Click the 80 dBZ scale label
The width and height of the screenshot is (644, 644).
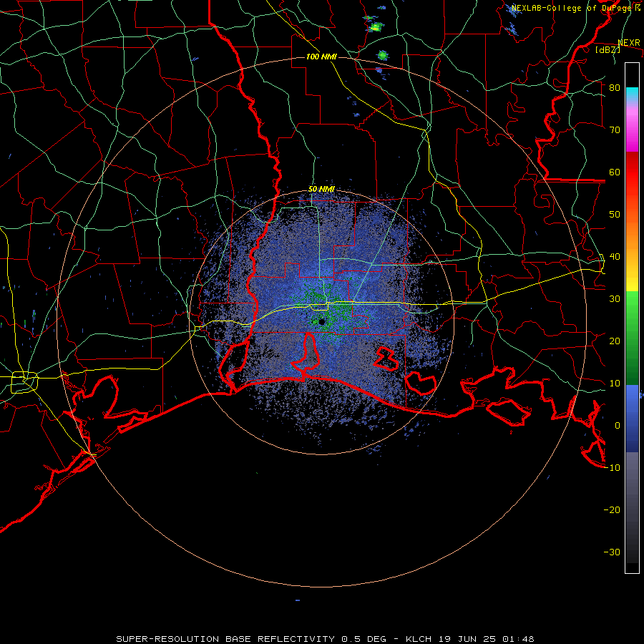[x=615, y=87]
